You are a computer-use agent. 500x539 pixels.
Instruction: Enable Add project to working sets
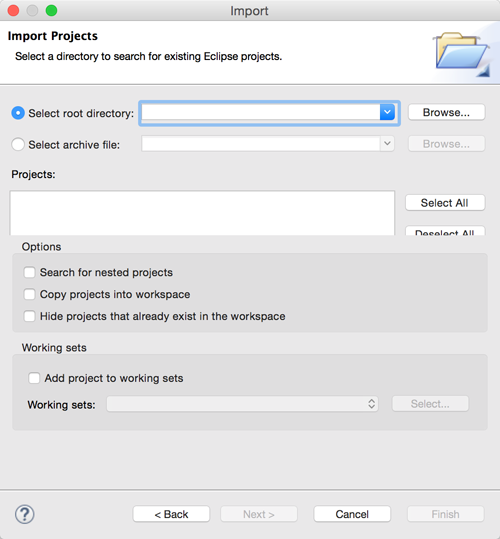pyautogui.click(x=34, y=378)
